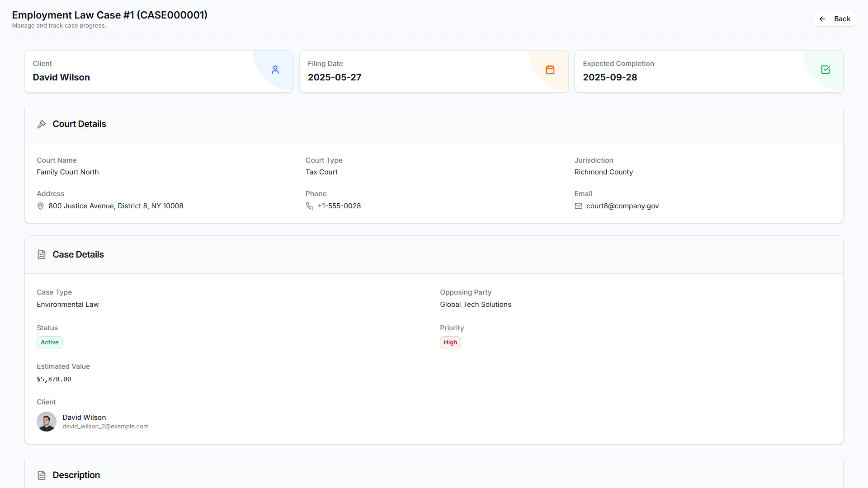
Task: Click the +1-555-0028 phone number
Action: 339,206
